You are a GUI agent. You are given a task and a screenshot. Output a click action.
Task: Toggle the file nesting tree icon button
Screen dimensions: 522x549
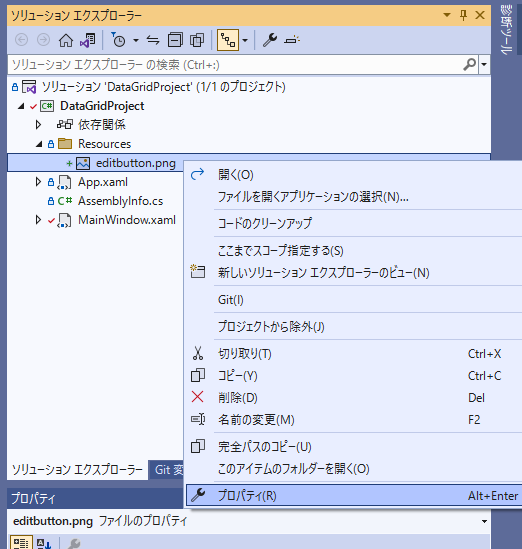pyautogui.click(x=228, y=40)
